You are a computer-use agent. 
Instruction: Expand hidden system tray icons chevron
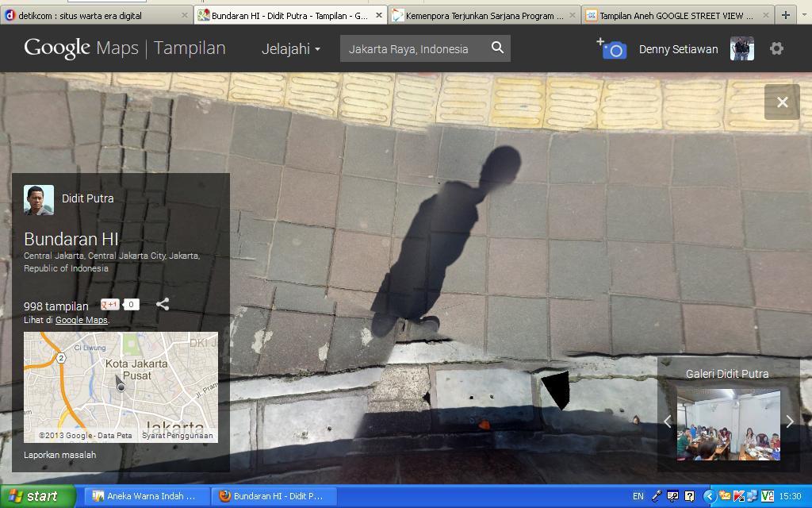(x=710, y=495)
